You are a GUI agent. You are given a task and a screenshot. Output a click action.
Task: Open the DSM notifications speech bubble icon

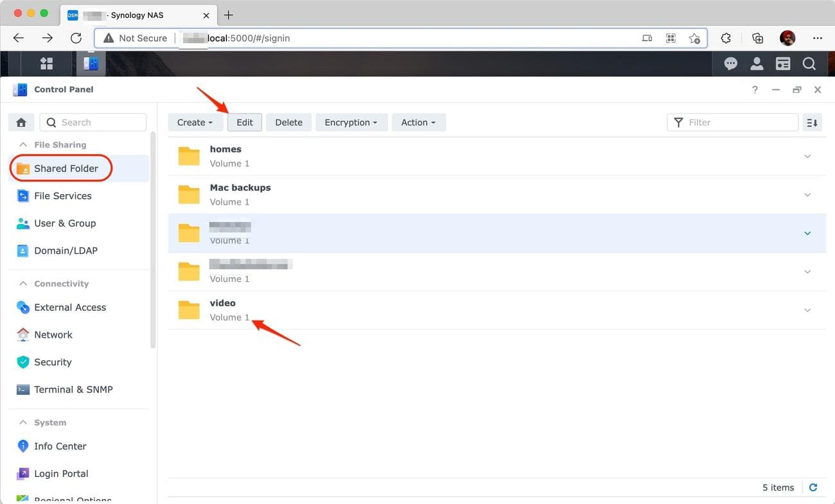730,63
